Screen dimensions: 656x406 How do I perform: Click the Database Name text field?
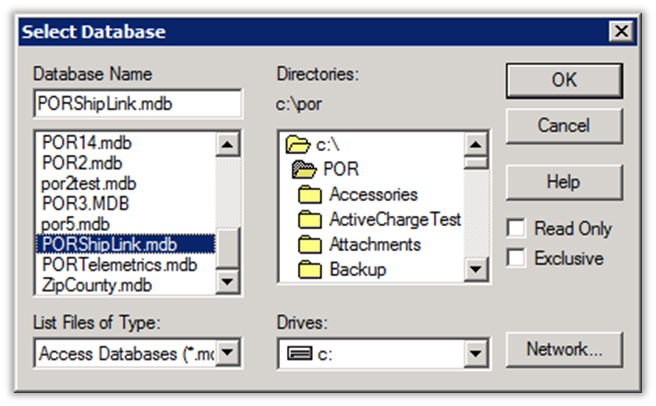137,103
